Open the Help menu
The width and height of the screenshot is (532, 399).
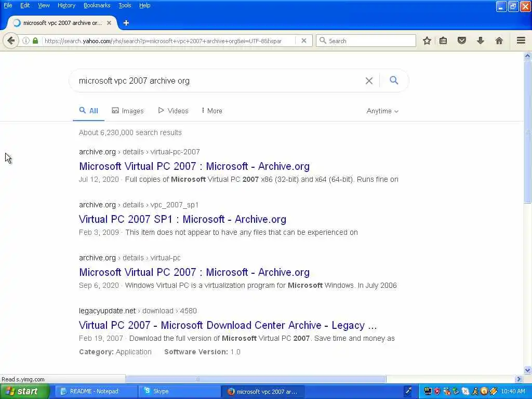tap(144, 5)
